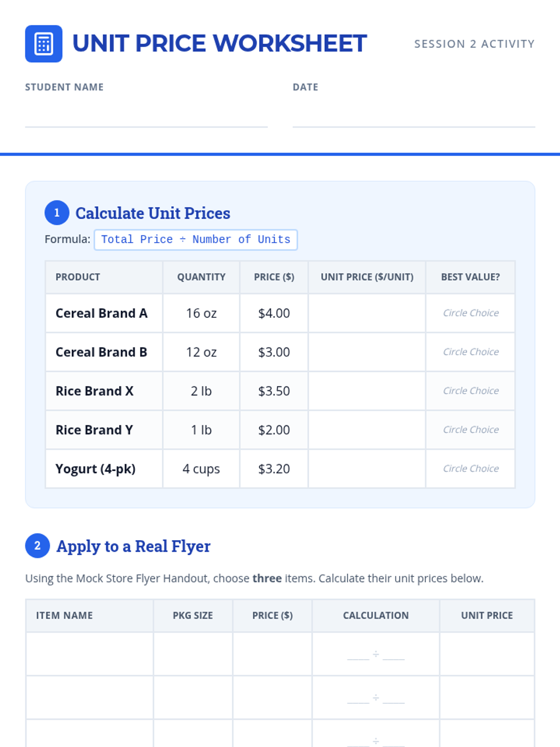This screenshot has height=747, width=560.
Task: Click unit price cell for Cereal Brand B
Action: tap(367, 352)
